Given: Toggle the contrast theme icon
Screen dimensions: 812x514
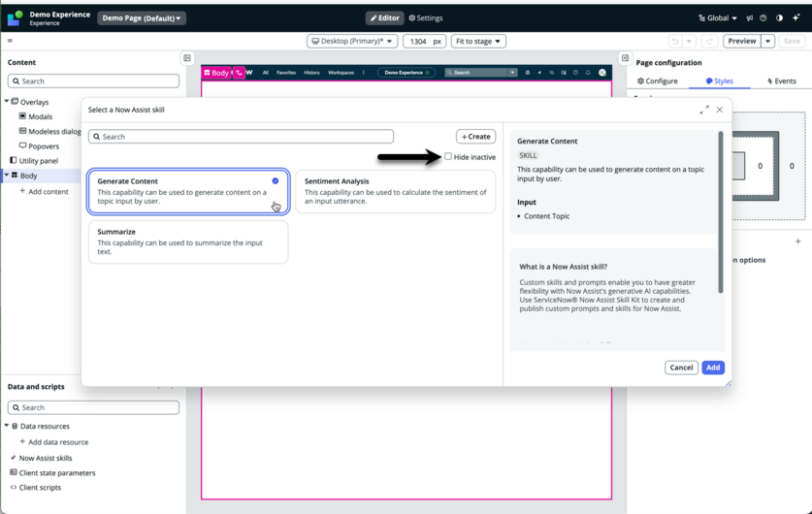Looking at the screenshot, I should pyautogui.click(x=779, y=18).
